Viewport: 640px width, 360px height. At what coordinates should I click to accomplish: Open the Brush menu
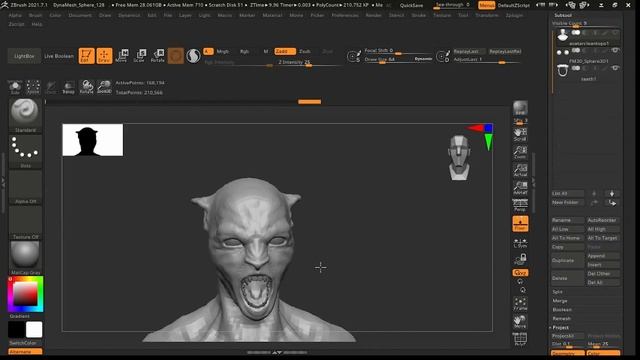click(36, 15)
